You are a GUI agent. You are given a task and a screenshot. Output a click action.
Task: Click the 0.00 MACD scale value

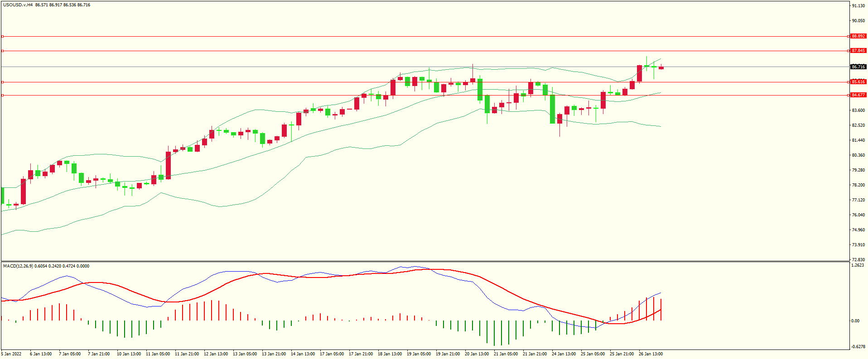tap(855, 321)
